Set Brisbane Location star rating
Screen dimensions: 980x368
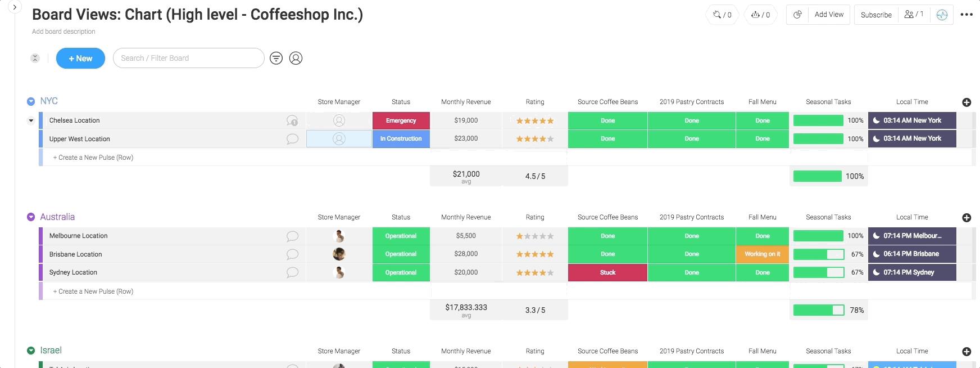pos(535,254)
